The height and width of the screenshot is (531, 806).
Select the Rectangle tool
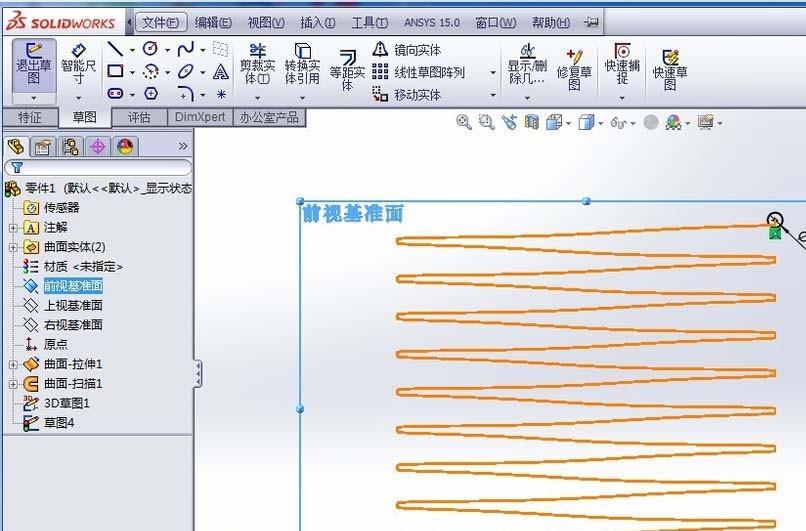tap(115, 71)
